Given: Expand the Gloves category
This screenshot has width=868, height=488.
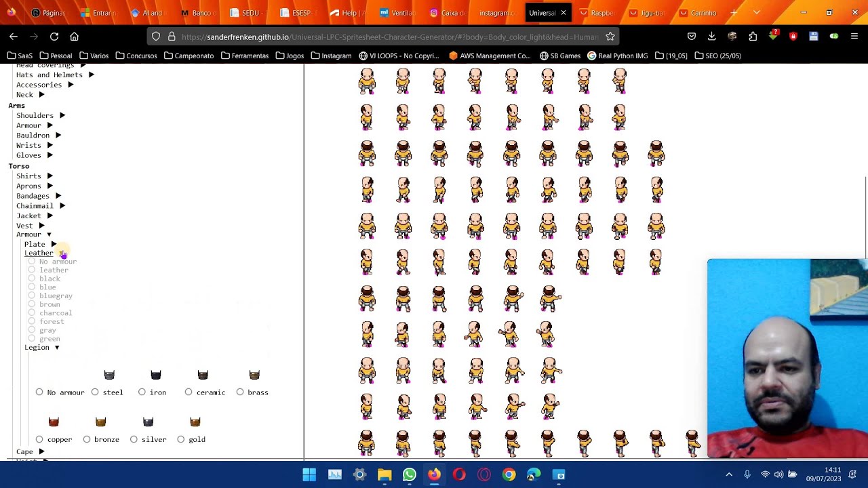Looking at the screenshot, I should click(x=35, y=155).
